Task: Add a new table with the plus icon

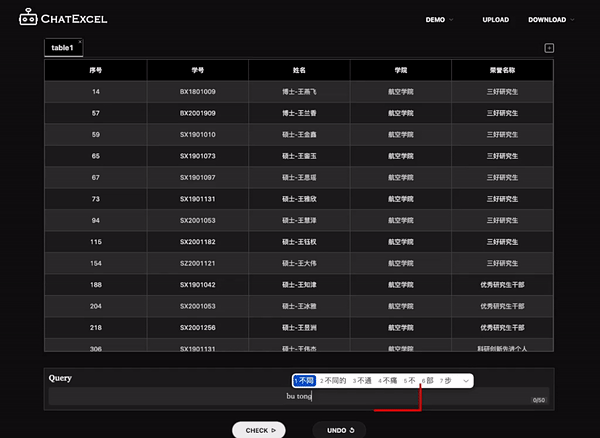Action: (x=549, y=48)
